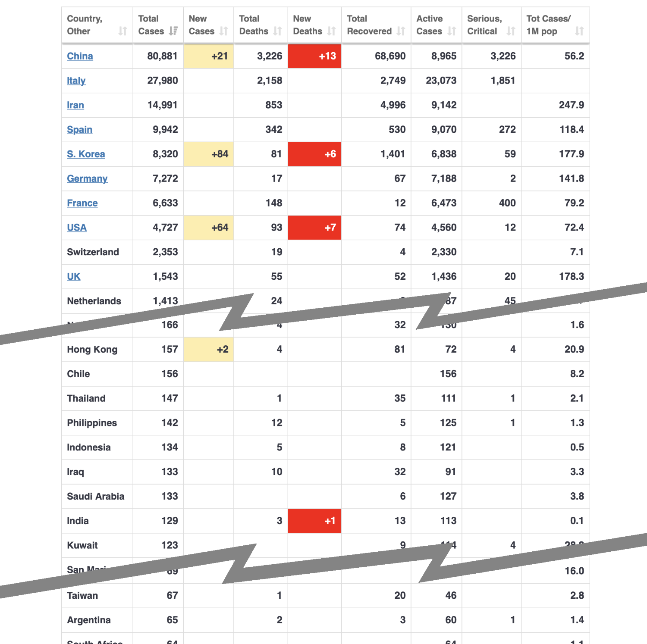Click New Deaths sort arrows

(331, 31)
